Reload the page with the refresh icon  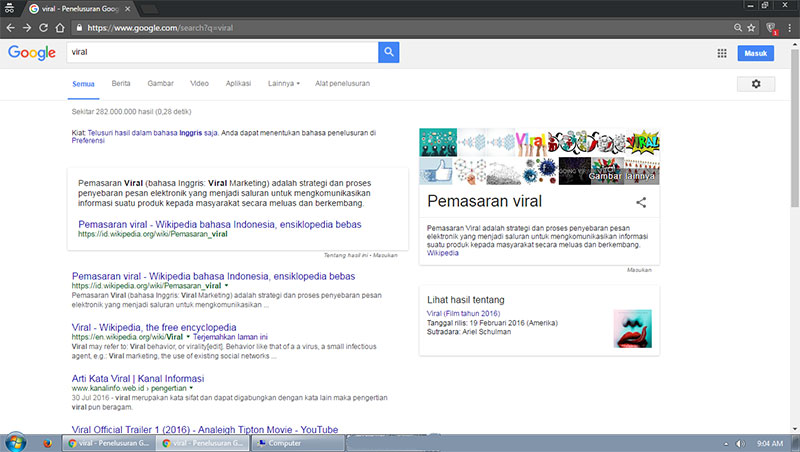[x=43, y=28]
